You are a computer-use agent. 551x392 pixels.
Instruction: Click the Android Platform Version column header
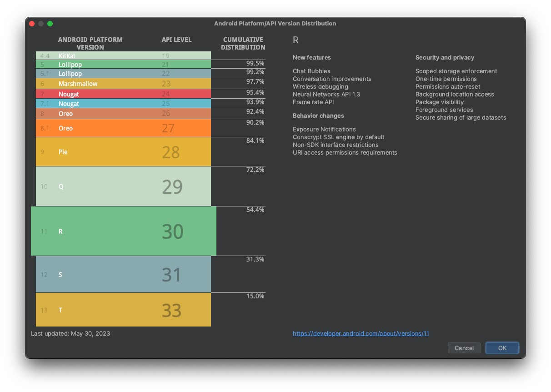(90, 43)
